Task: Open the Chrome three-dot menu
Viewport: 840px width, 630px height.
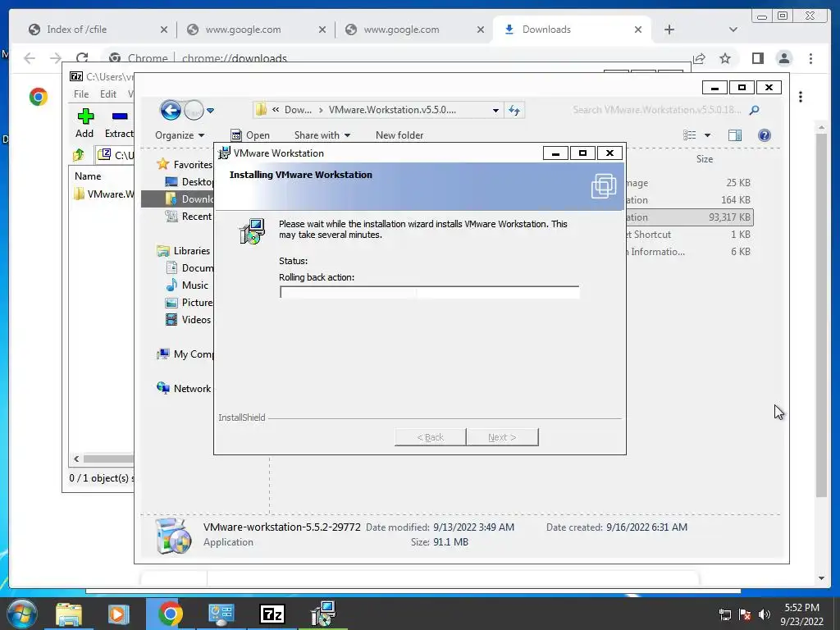Action: [x=811, y=58]
